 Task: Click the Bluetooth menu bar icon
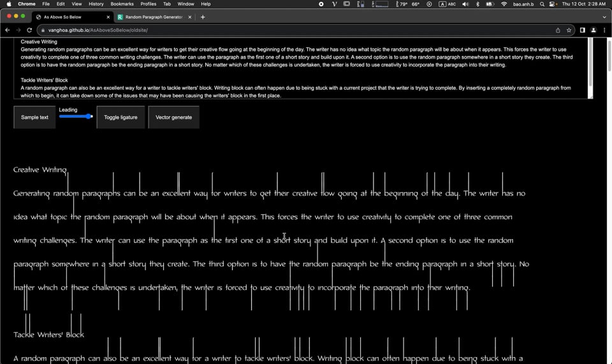[477, 4]
